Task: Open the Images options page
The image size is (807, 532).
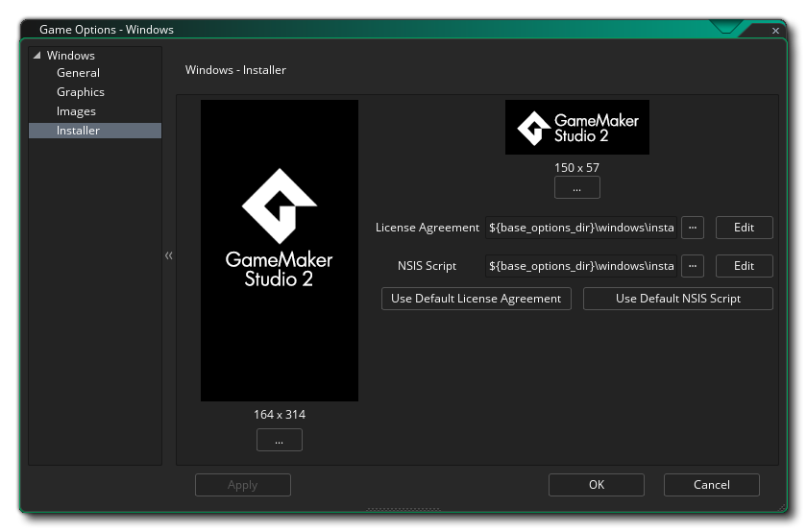Action: coord(76,111)
